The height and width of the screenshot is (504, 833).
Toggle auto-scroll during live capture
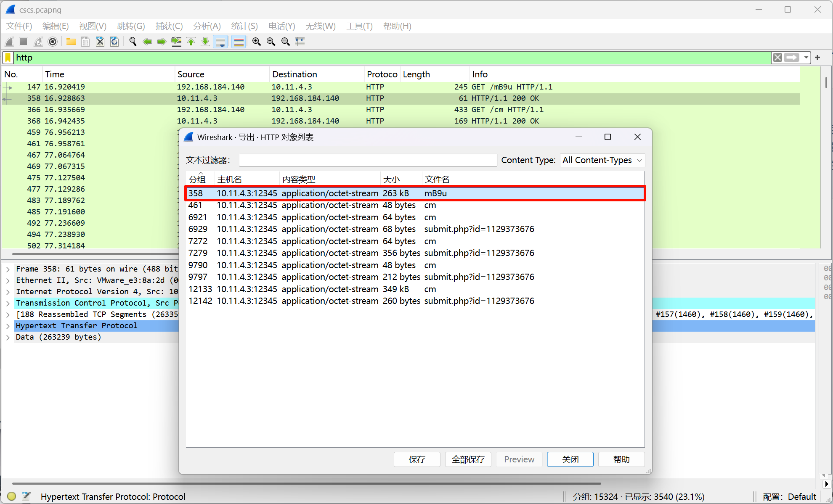pyautogui.click(x=220, y=42)
